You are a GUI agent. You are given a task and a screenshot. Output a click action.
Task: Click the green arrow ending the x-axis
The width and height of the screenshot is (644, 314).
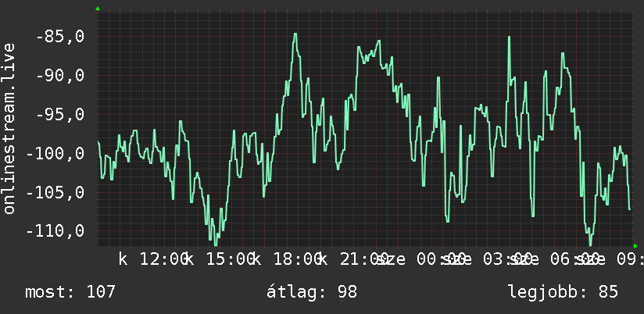point(635,246)
